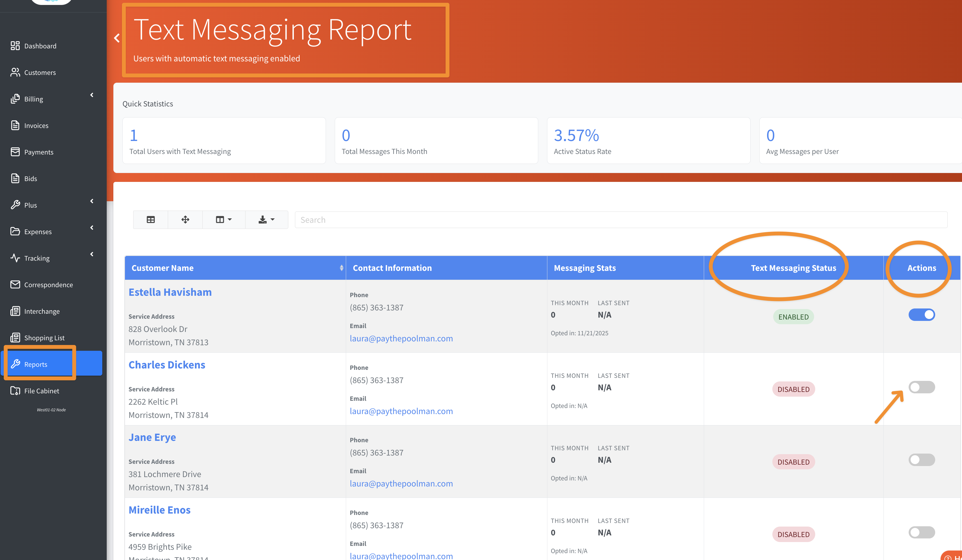Open the columns visibility dropdown
Image resolution: width=962 pixels, height=560 pixels.
224,219
